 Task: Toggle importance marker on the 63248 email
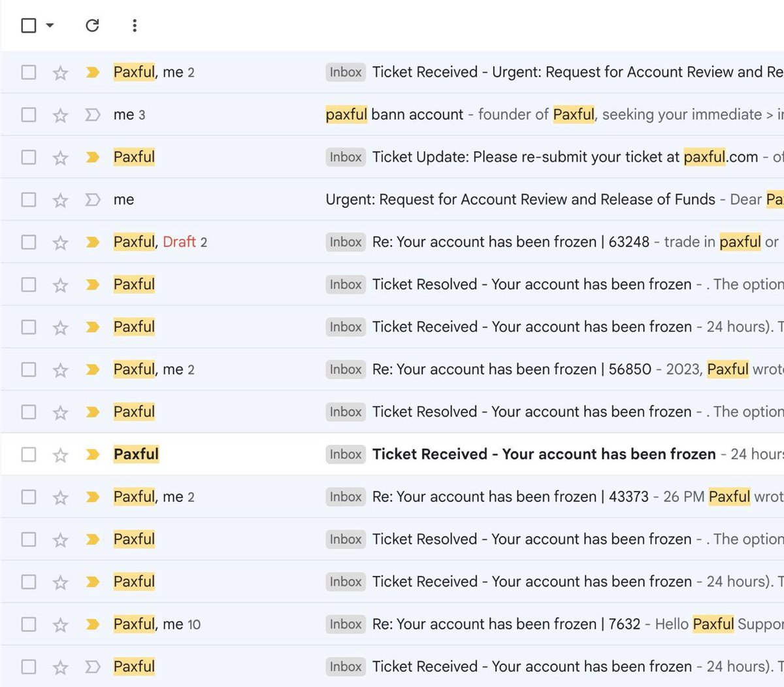pos(93,242)
